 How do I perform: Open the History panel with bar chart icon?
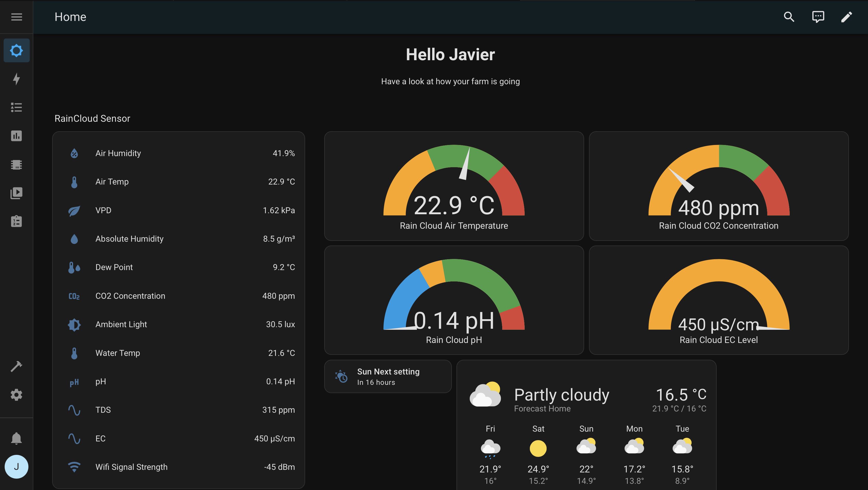pos(16,136)
